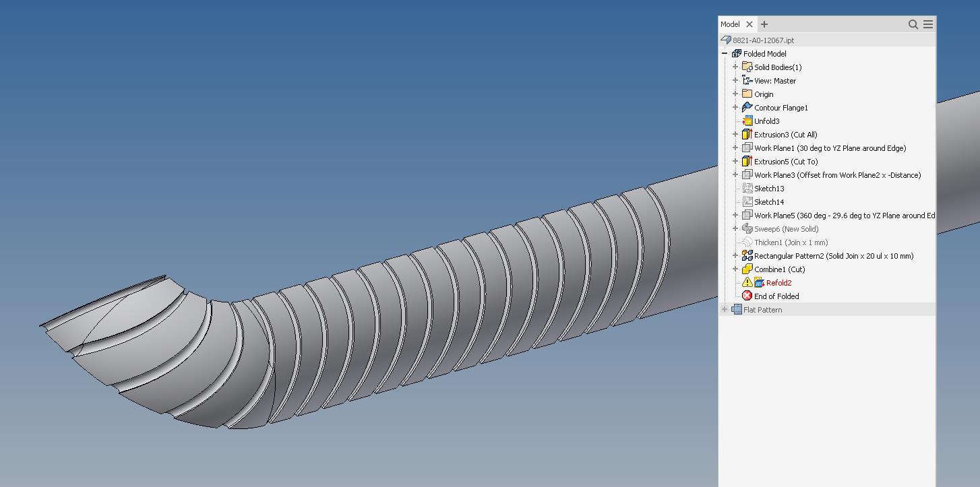Click the Sweep6 (New Solid) icon
Image resolution: width=980 pixels, height=487 pixels.
click(x=747, y=228)
